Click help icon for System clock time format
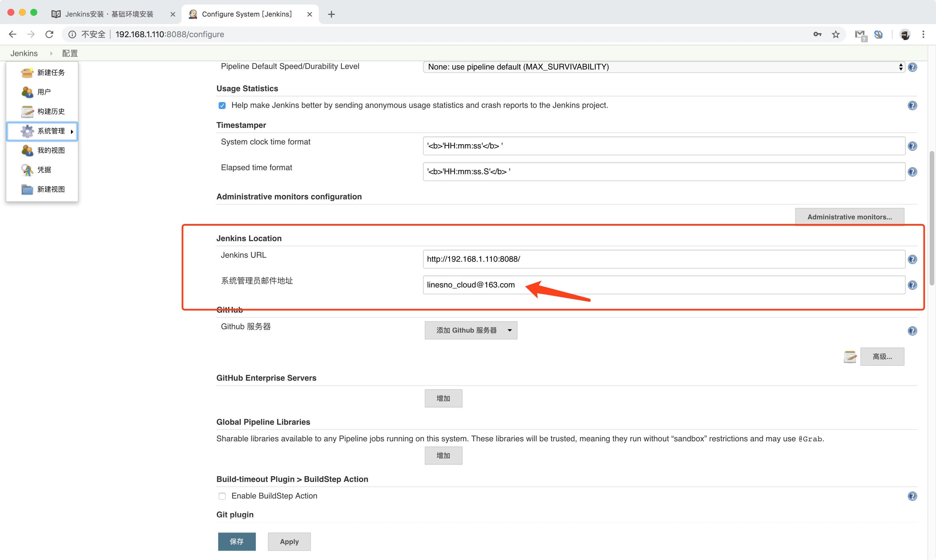 pos(912,146)
